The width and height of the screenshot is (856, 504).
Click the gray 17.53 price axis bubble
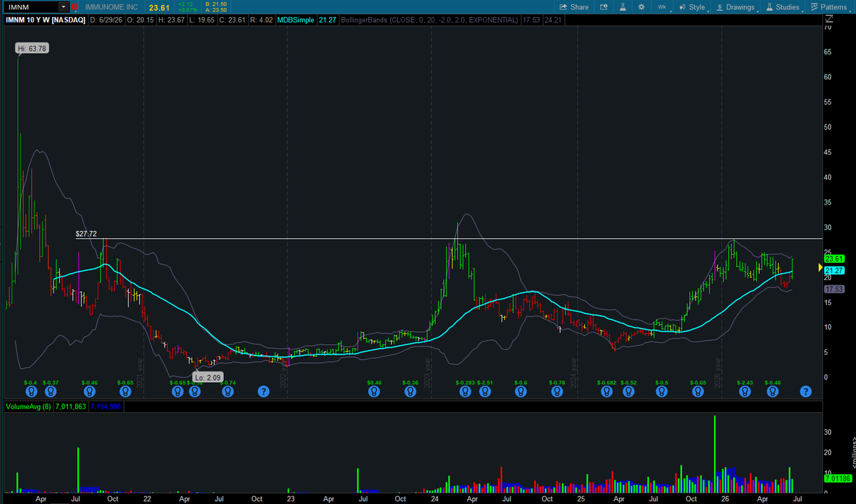tap(835, 289)
